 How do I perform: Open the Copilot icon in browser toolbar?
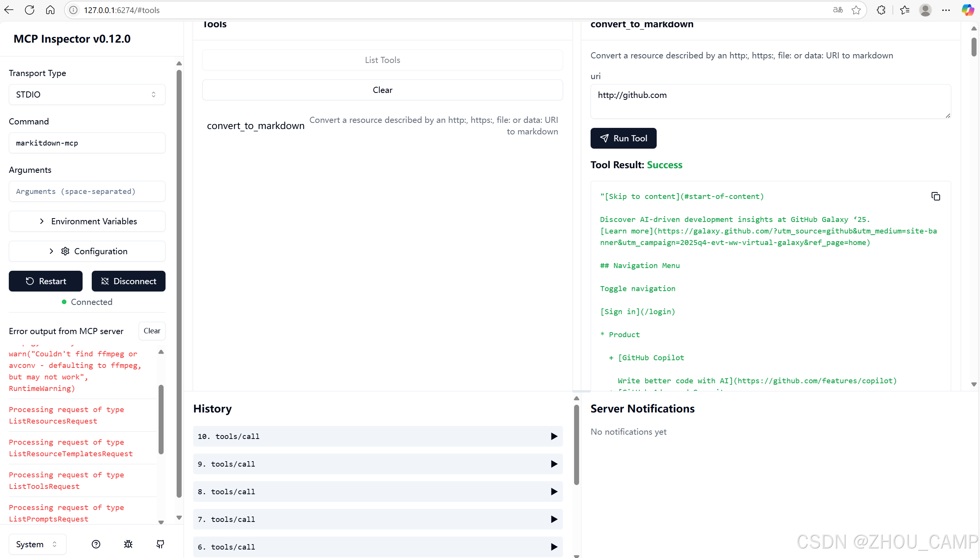tap(967, 10)
